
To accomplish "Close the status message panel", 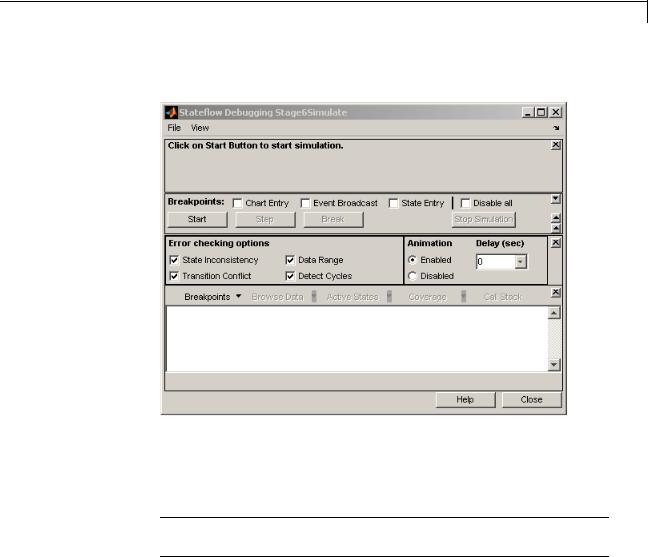I will pyautogui.click(x=556, y=145).
